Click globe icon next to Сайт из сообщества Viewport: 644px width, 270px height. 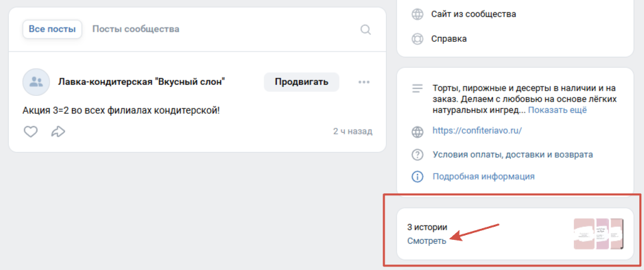(x=417, y=14)
